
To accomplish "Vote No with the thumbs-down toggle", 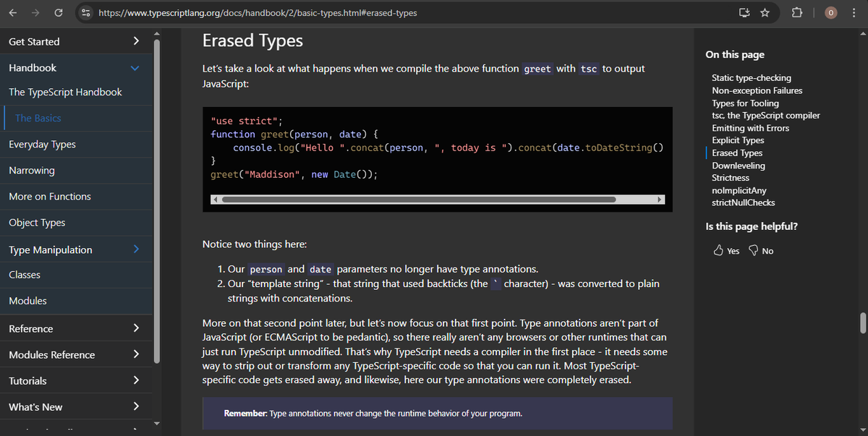I will pos(759,250).
